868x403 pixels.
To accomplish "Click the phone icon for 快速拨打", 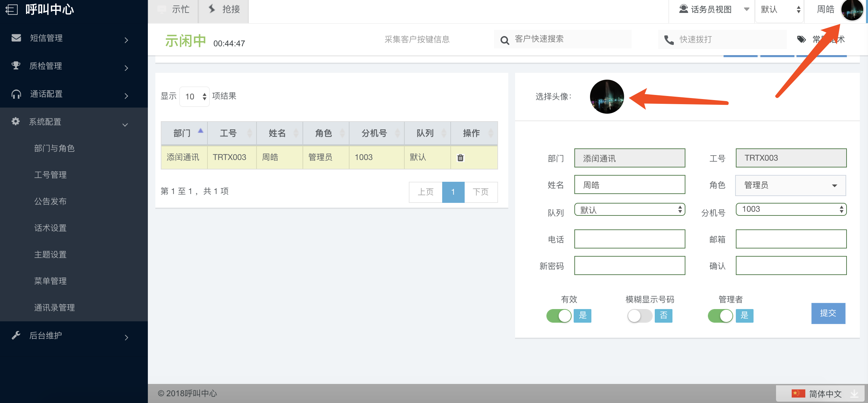I will point(669,40).
